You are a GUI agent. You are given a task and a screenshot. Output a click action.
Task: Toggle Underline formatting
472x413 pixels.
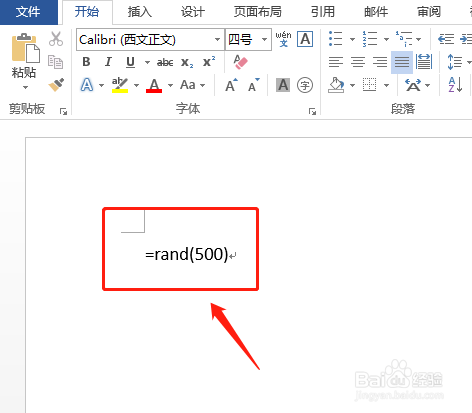click(131, 62)
